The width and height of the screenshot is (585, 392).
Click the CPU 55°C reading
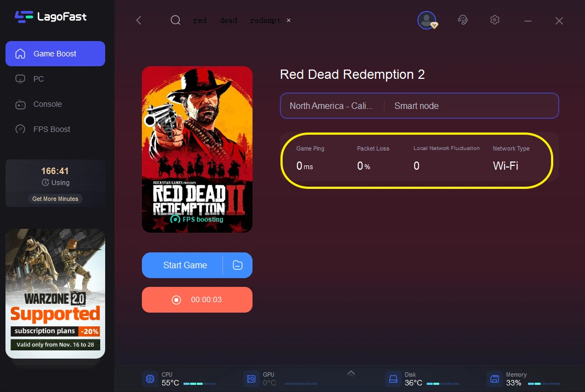pos(170,383)
